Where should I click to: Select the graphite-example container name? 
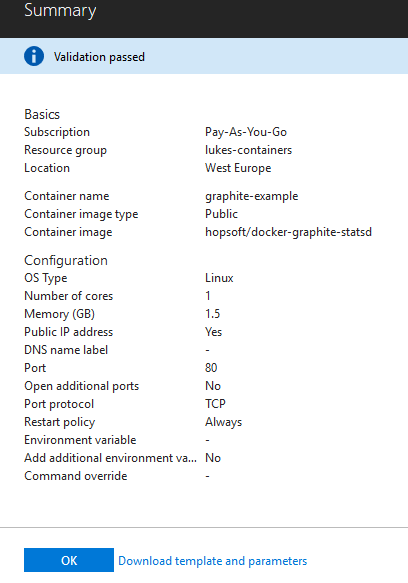point(251,196)
